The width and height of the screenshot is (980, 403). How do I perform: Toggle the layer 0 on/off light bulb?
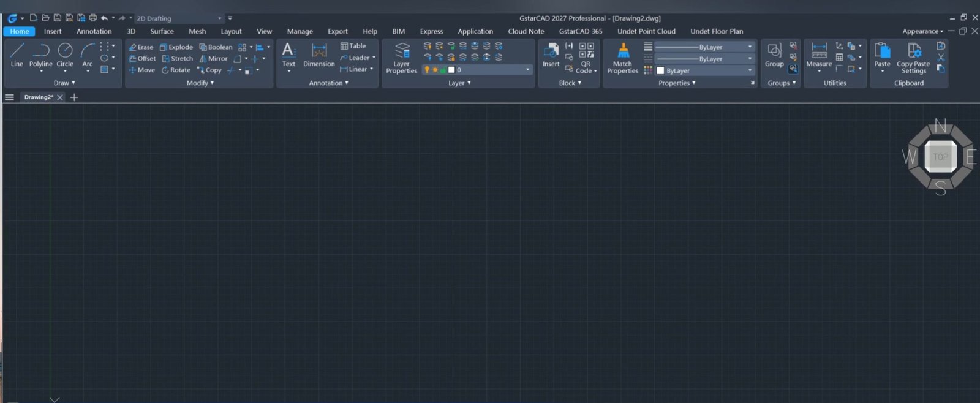pos(427,70)
